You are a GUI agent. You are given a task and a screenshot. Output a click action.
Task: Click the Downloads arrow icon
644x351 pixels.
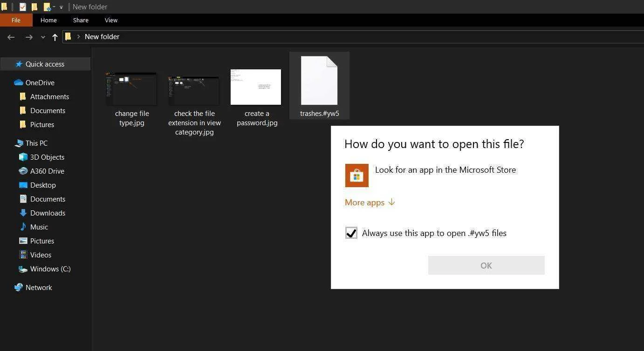pos(23,213)
